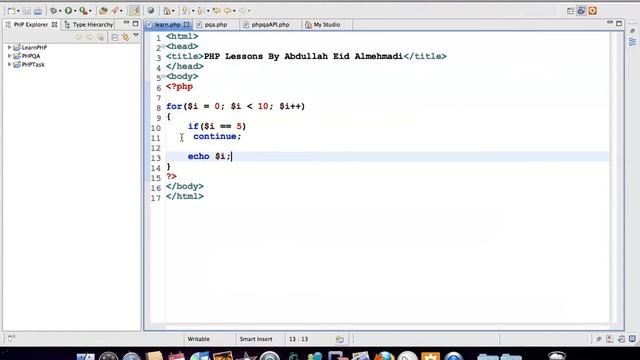Click the Previous Annotation icon

click(x=200, y=11)
